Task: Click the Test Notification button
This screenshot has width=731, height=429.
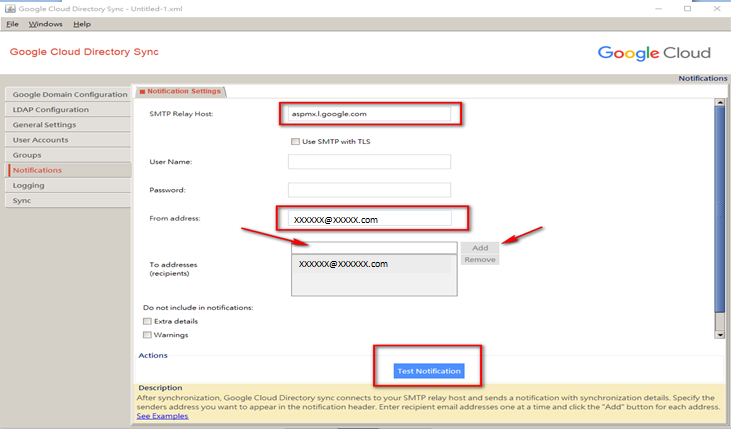Action: pos(429,371)
